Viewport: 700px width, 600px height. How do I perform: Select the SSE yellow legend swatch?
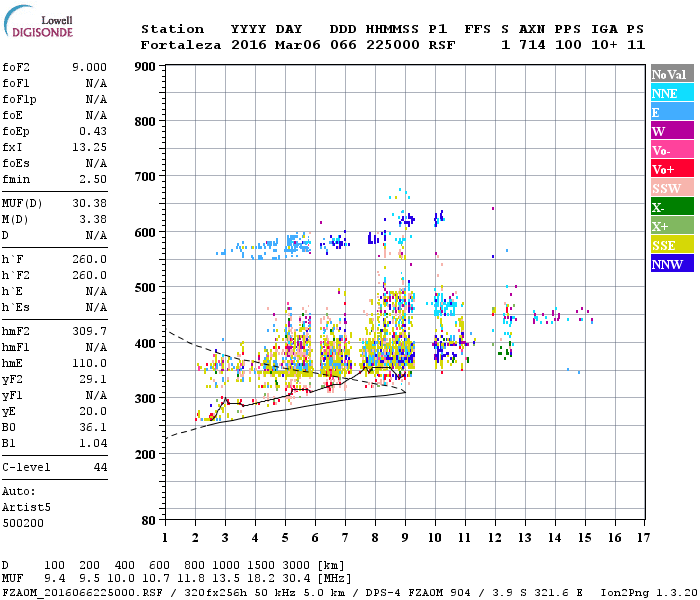[672, 245]
